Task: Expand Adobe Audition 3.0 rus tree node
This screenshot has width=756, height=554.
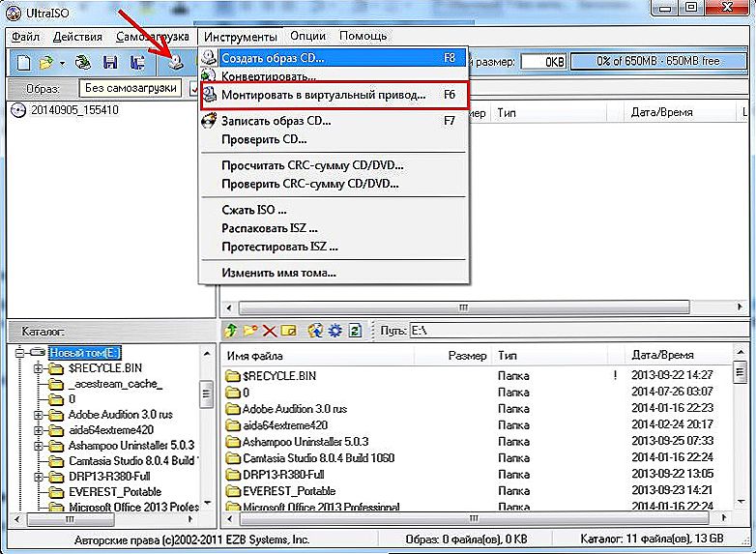Action: [x=39, y=415]
